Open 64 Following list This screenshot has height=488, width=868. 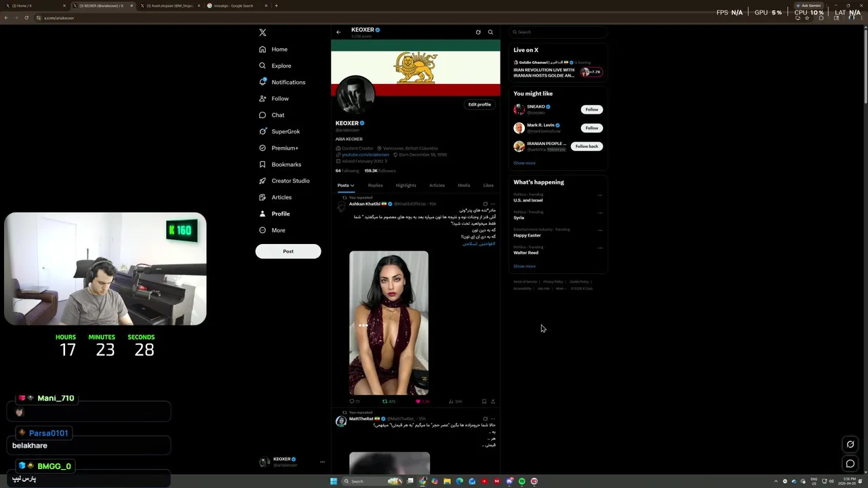pyautogui.click(x=347, y=171)
